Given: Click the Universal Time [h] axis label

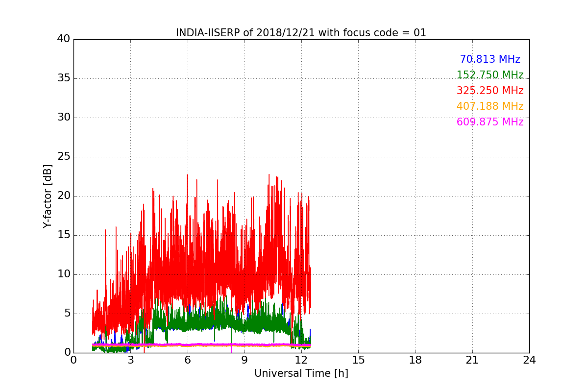Looking at the screenshot, I should 301,373.
